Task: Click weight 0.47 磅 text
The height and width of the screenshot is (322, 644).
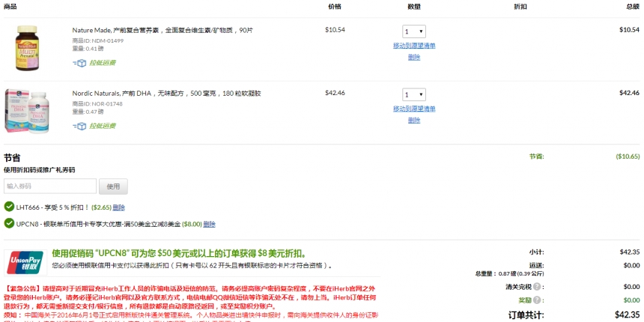Action: 88,112
